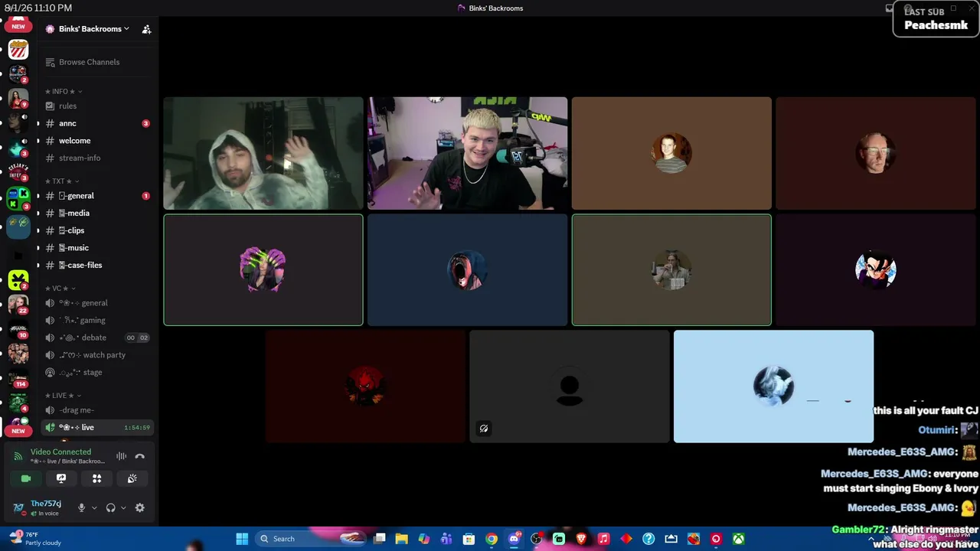Collapse the TXT channel category
The height and width of the screenshot is (551, 980).
[63, 181]
